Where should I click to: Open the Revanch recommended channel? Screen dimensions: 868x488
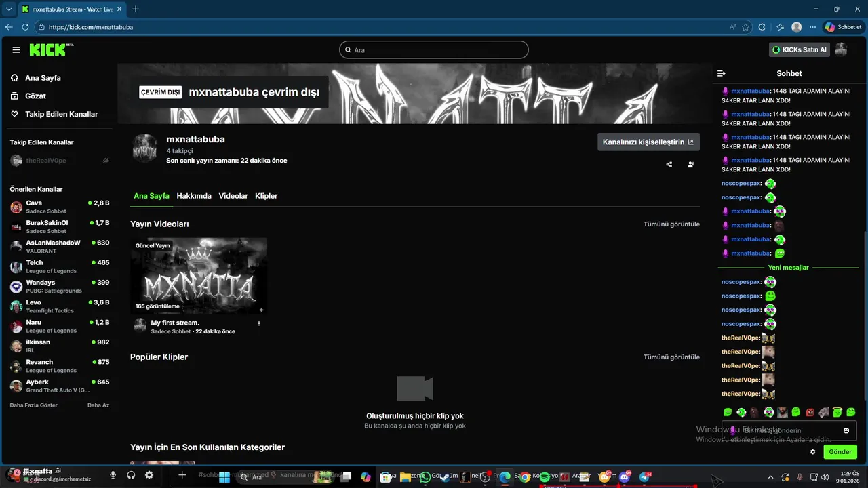pyautogui.click(x=59, y=366)
